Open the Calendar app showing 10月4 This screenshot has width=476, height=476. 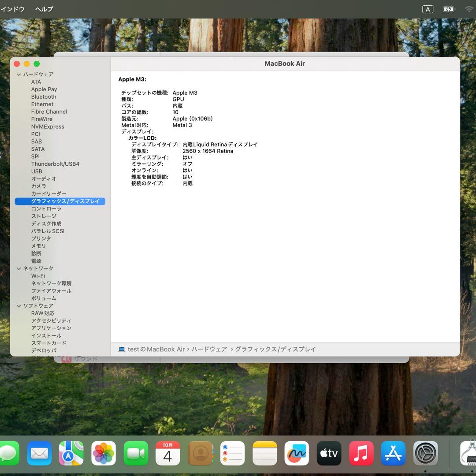[167, 453]
